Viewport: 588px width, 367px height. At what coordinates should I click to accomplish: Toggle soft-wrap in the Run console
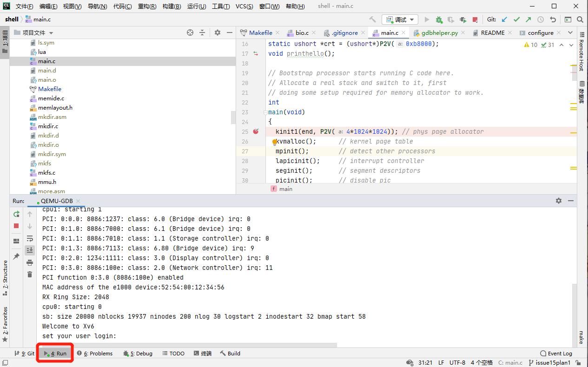click(30, 238)
